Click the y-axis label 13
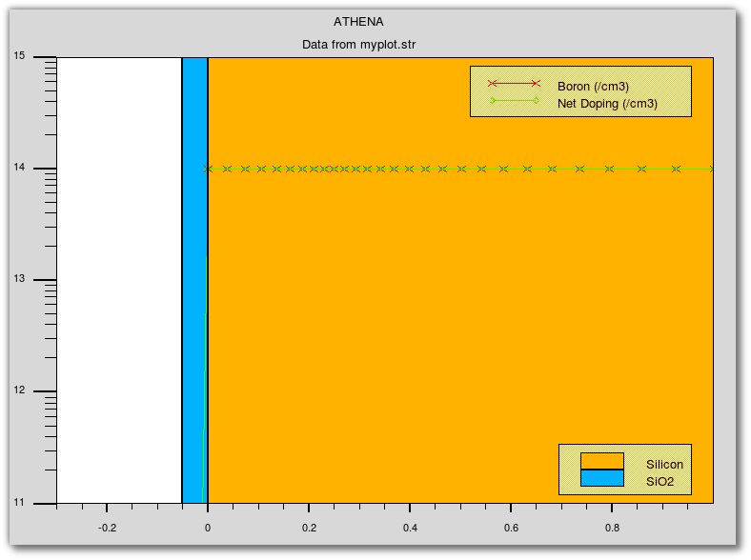The image size is (751, 560). 19,279
